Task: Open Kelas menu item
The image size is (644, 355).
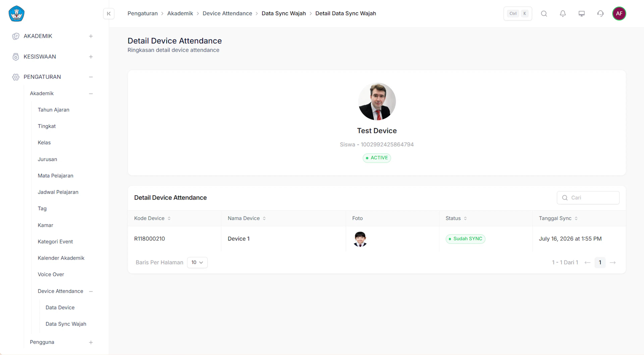Action: pyautogui.click(x=44, y=143)
